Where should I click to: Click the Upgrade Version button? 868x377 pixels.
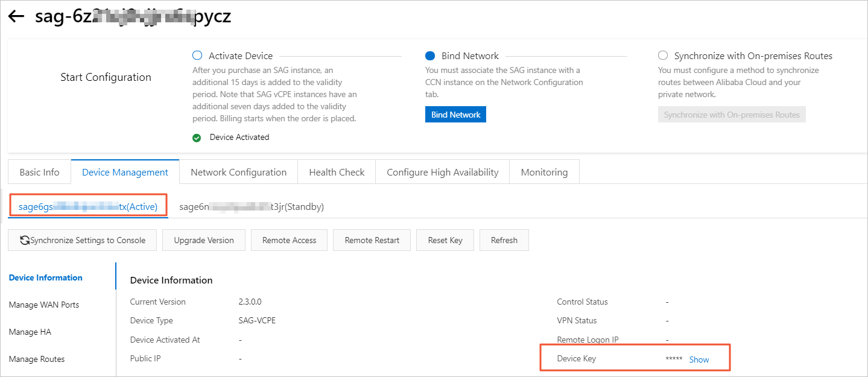[x=204, y=240]
